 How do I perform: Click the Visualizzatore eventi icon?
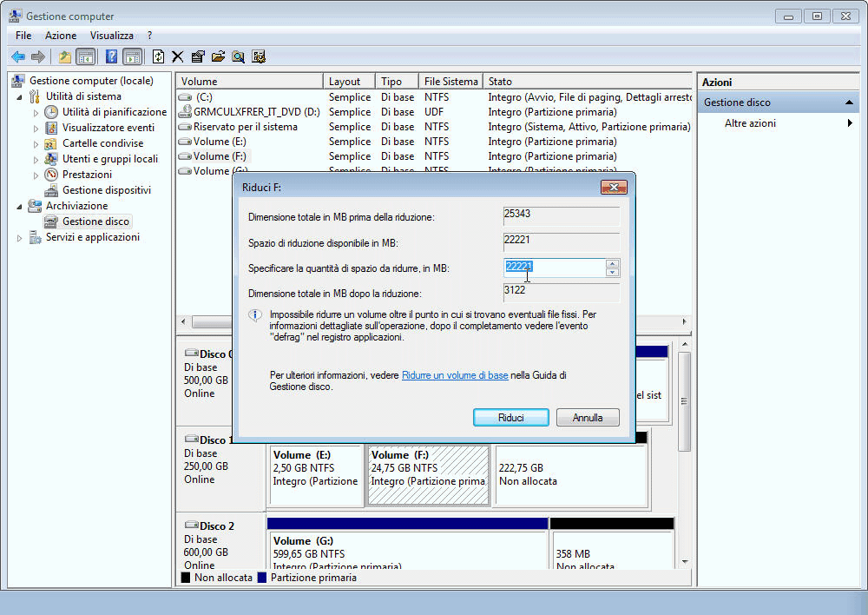click(x=51, y=128)
